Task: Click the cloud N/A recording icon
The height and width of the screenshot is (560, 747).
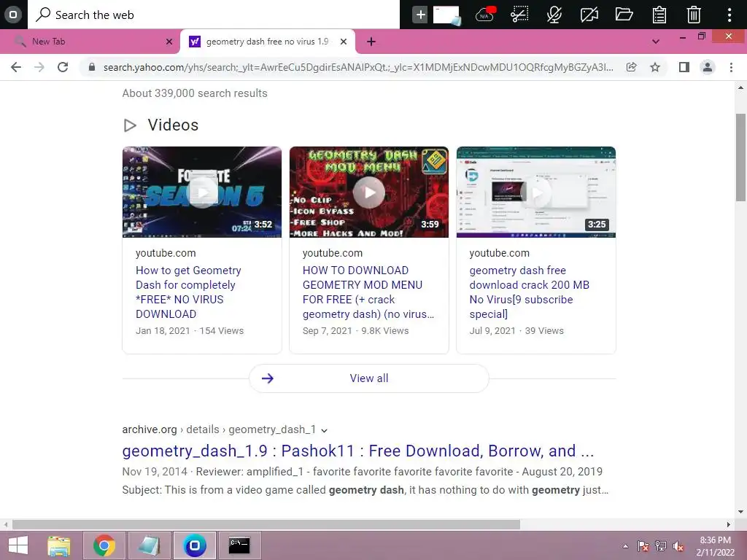Action: pos(485,15)
